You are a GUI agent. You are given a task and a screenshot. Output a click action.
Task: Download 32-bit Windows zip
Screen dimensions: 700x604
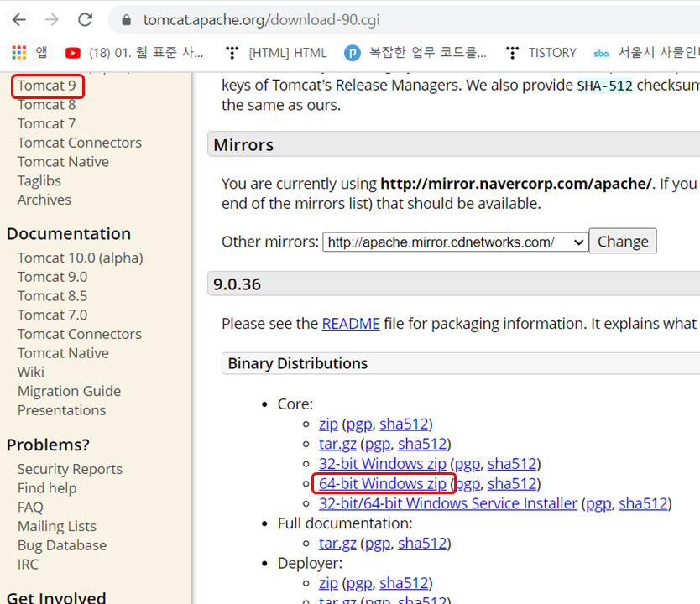[x=382, y=464]
